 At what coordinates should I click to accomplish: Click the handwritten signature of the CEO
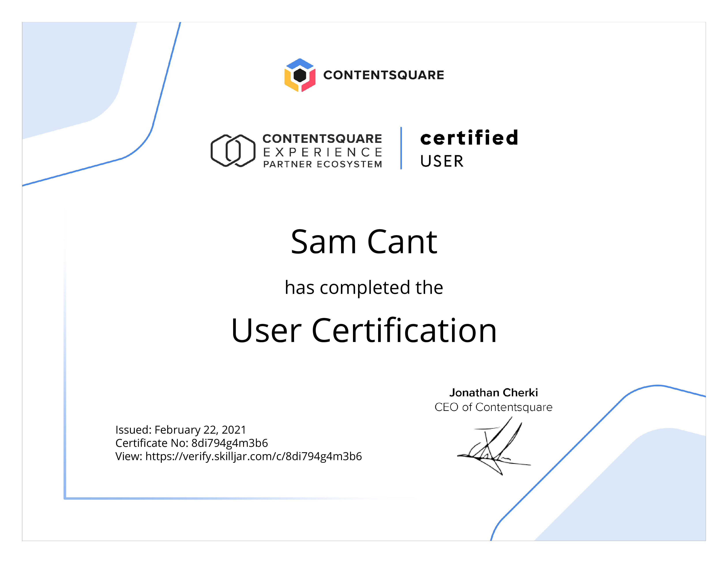tap(494, 446)
